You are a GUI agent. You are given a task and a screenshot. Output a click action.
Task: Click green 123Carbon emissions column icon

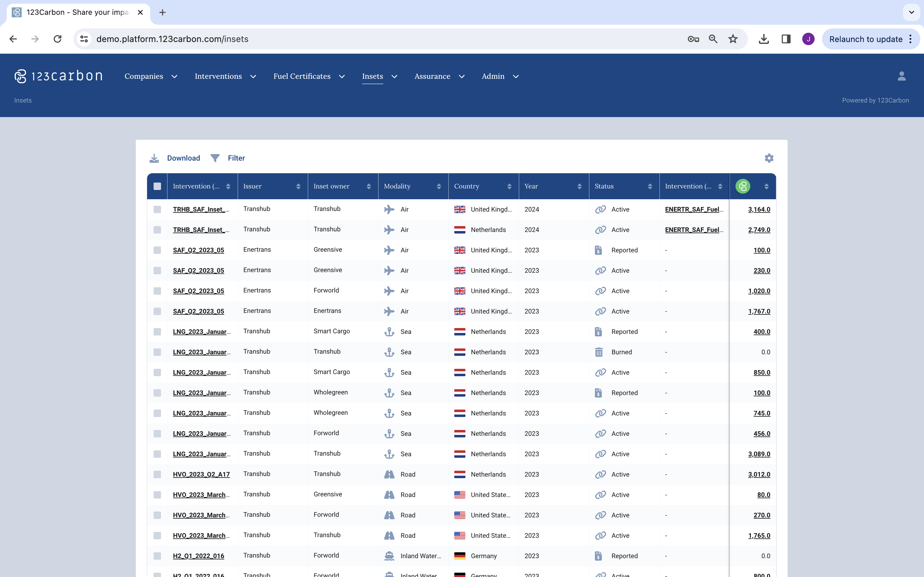(x=743, y=186)
